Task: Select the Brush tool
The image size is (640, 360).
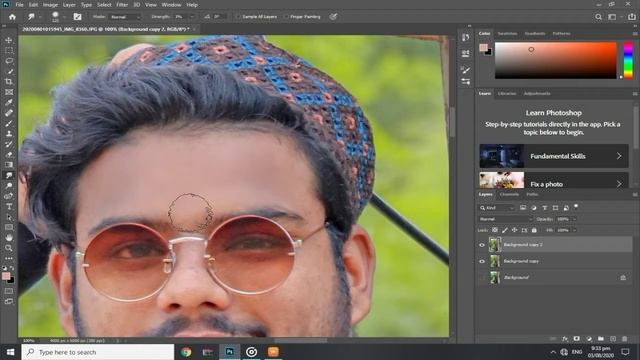Action: coord(9,123)
